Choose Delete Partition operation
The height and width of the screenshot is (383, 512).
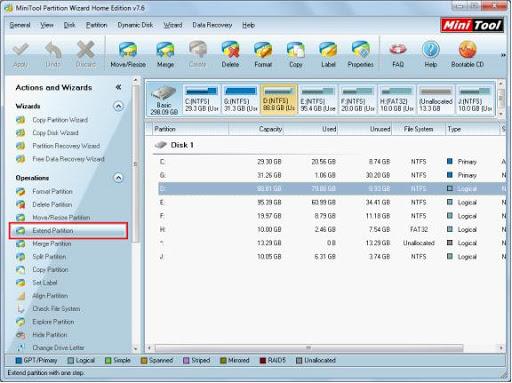click(52, 204)
